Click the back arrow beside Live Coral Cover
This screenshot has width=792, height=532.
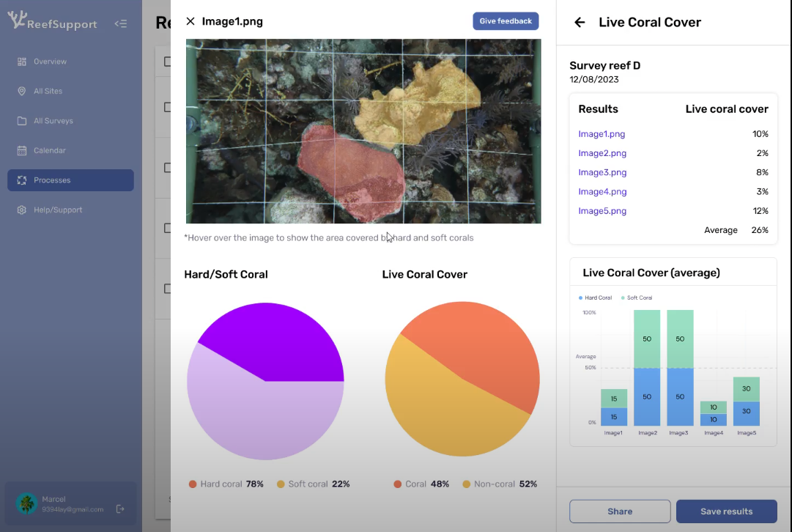tap(580, 23)
